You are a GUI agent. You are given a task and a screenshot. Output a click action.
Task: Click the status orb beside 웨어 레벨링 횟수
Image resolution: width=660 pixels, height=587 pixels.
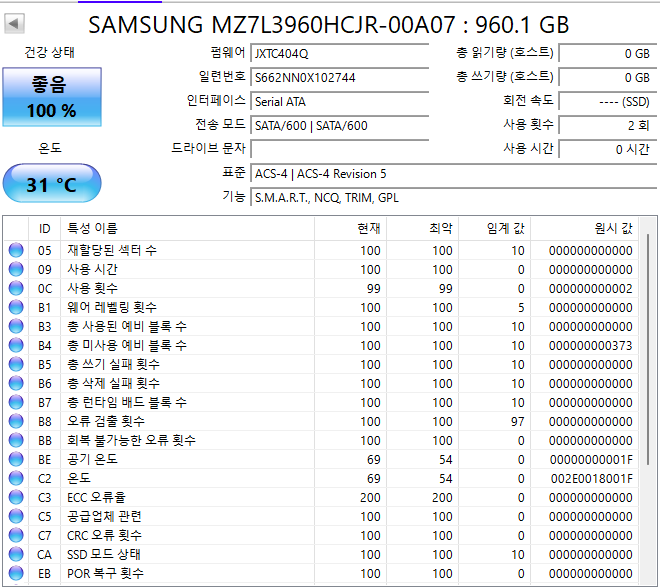click(x=16, y=307)
